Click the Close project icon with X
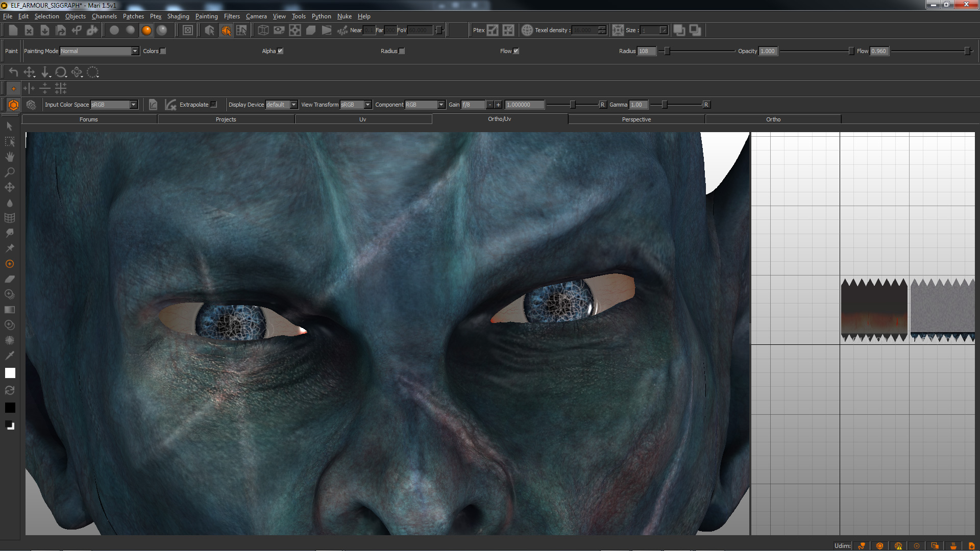This screenshot has width=980, height=551. point(29,30)
